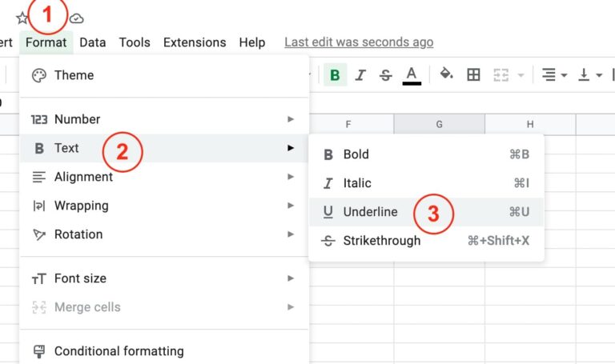
Task: Select Underline in the Text submenu
Action: 426,212
